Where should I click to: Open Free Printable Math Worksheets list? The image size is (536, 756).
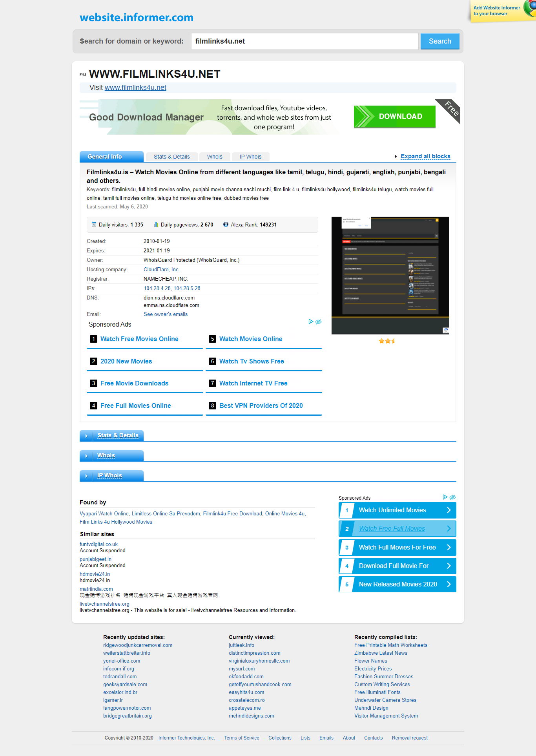[391, 645]
